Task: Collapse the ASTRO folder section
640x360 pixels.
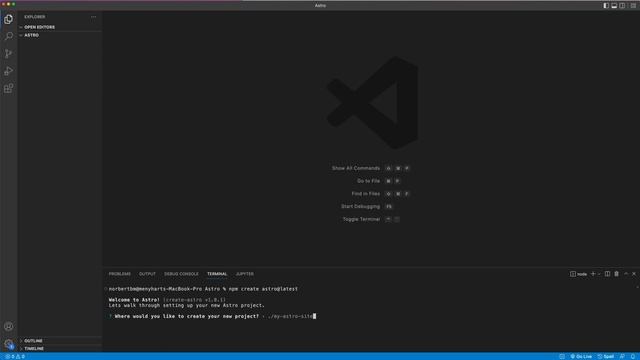Action: 60,35
